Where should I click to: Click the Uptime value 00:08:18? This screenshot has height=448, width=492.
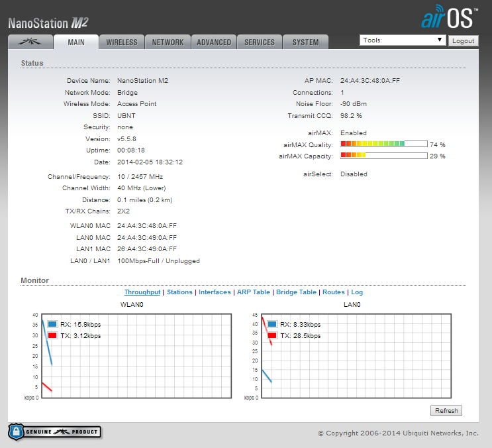pyautogui.click(x=131, y=150)
